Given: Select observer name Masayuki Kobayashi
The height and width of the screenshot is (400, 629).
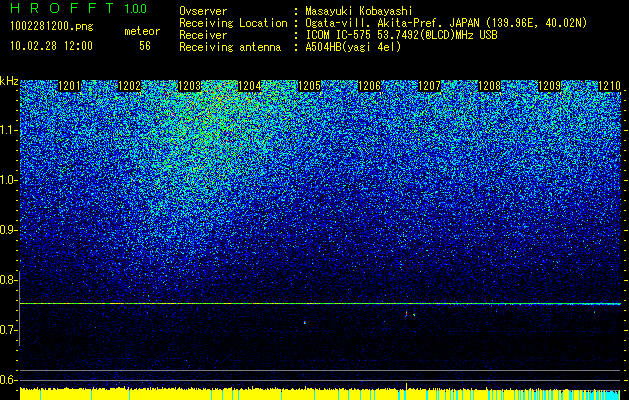Looking at the screenshot, I should click(x=359, y=11).
